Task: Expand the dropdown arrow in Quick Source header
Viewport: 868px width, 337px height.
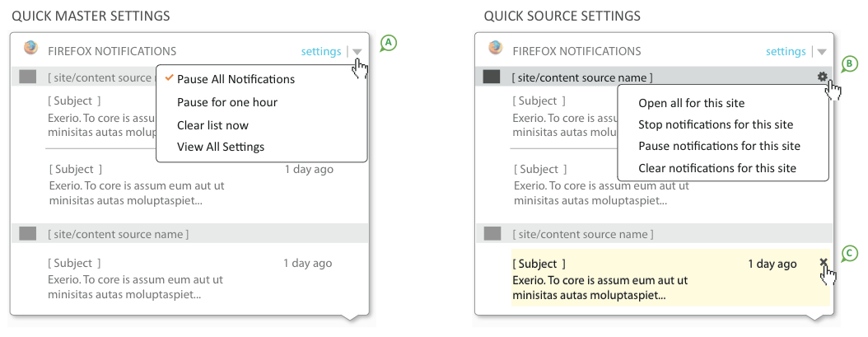Action: click(822, 52)
